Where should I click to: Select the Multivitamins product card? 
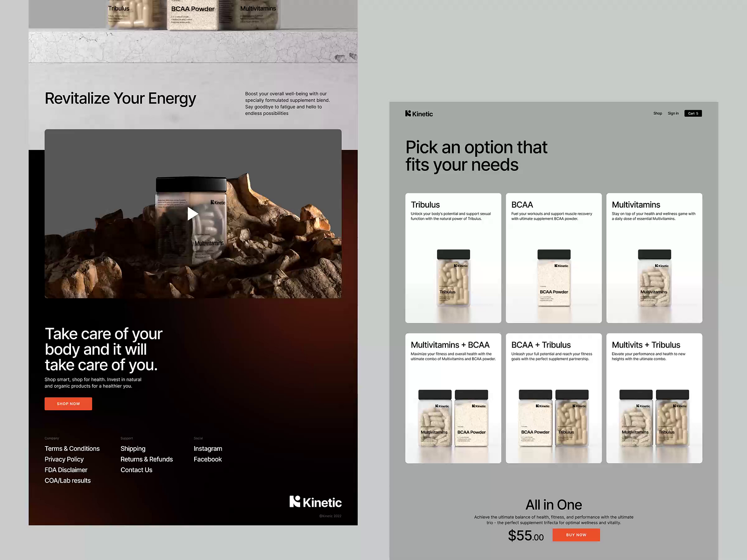coord(654,258)
